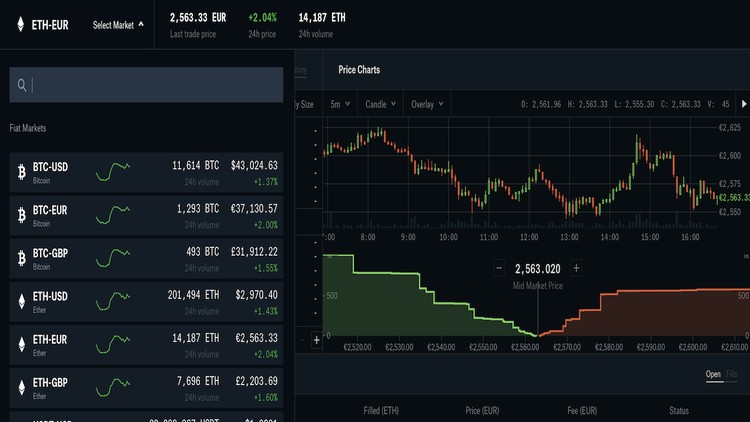Screen dimensions: 750x422
Task: Open the BTC-GBP market
Action: 146,259
